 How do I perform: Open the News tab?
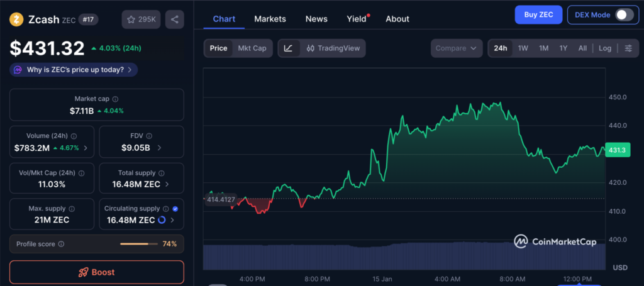pyautogui.click(x=316, y=19)
